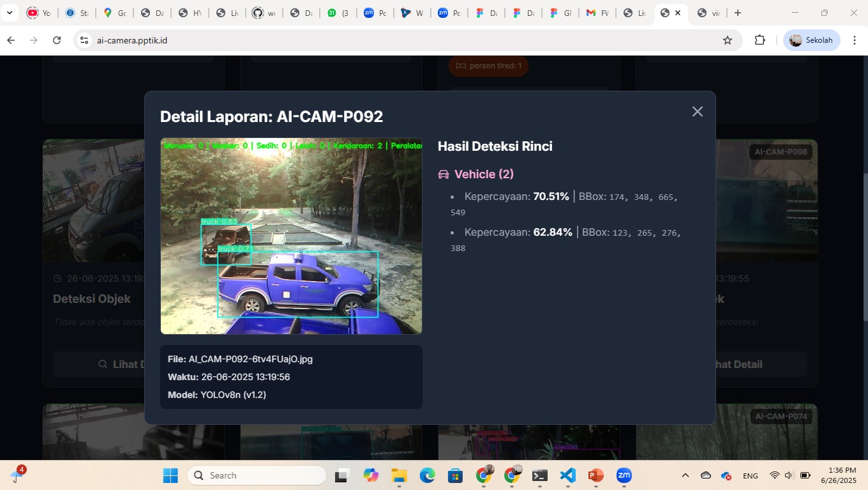Click the Hasil Deteksi Rinci heading
The height and width of the screenshot is (490, 868).
pos(495,146)
